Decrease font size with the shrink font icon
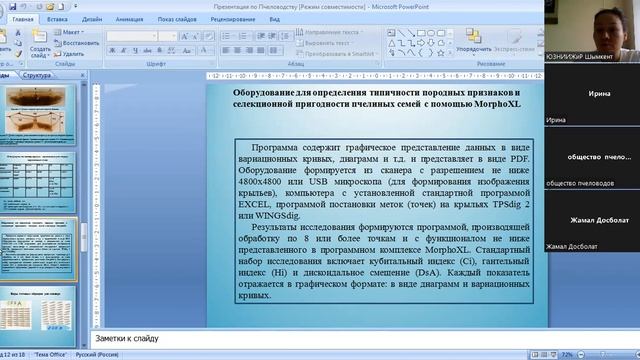Image resolution: width=640 pixels, height=360 pixels. tap(196, 36)
